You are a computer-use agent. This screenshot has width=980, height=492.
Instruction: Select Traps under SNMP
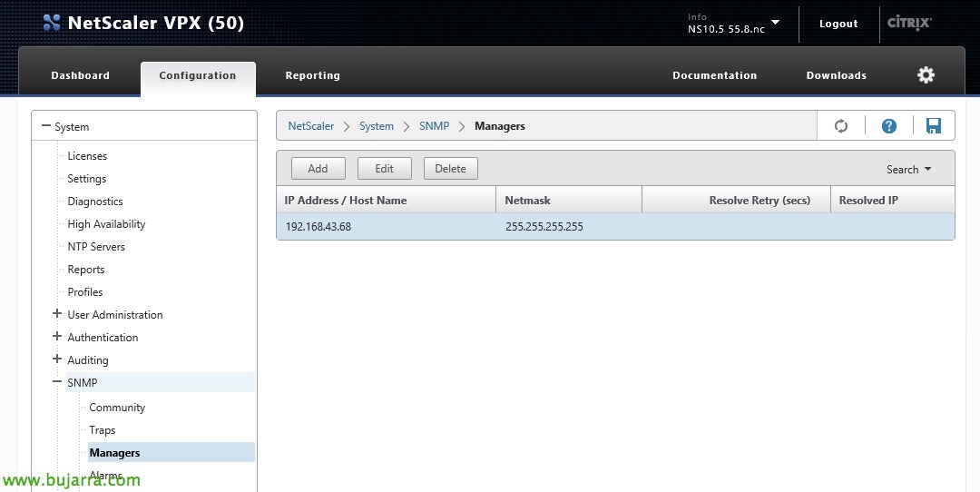pos(102,430)
